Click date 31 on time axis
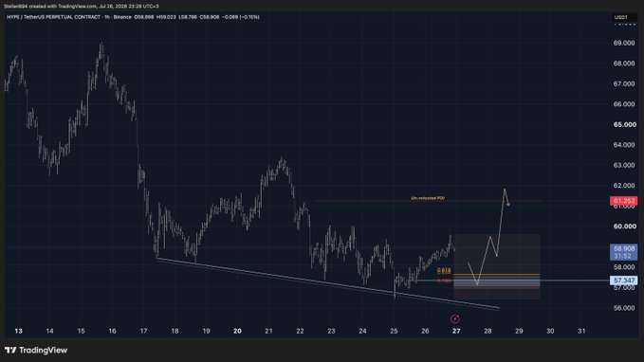 point(581,331)
